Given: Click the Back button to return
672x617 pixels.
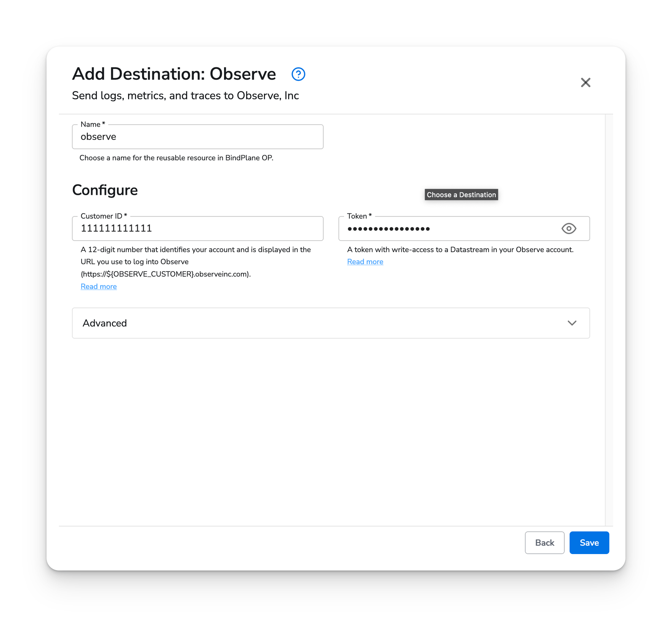Looking at the screenshot, I should tap(544, 543).
